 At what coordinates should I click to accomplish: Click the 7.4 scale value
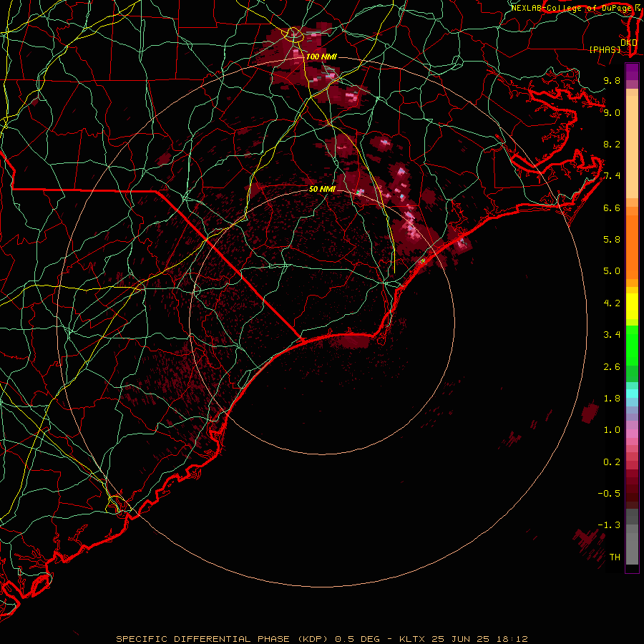point(612,176)
